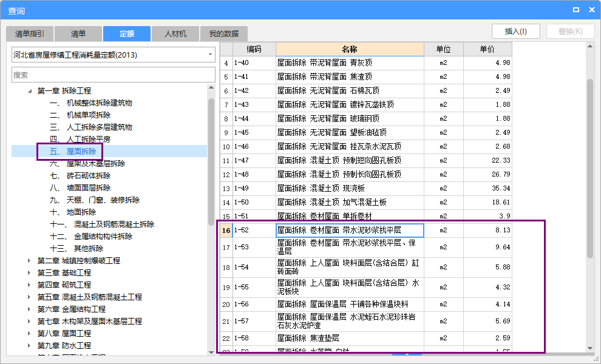Click price 8.13 in row 1-52
Image resolution: width=601 pixels, height=364 pixels.
click(487, 231)
